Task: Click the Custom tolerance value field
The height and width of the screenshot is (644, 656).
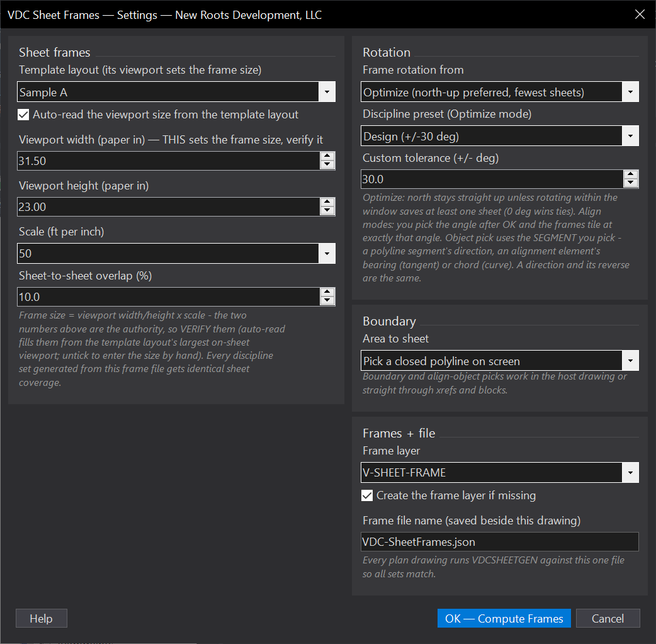Action: (x=492, y=179)
